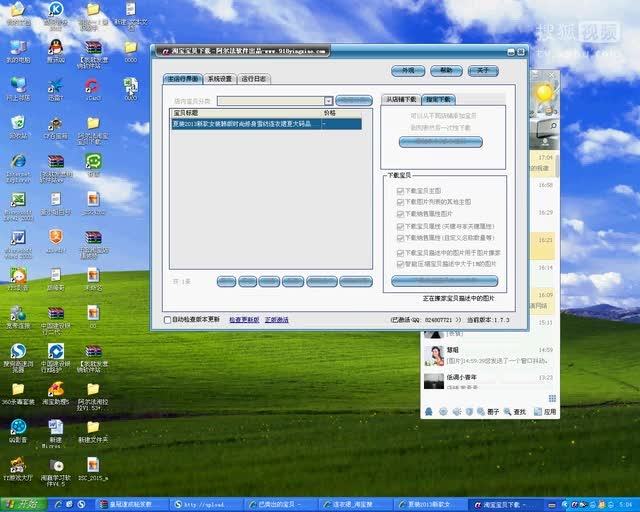Viewport: 640px width, 512px height.
Task: Toggle 下载宝贝描述中的图片用于图片搬家 checkbox
Action: tap(400, 253)
